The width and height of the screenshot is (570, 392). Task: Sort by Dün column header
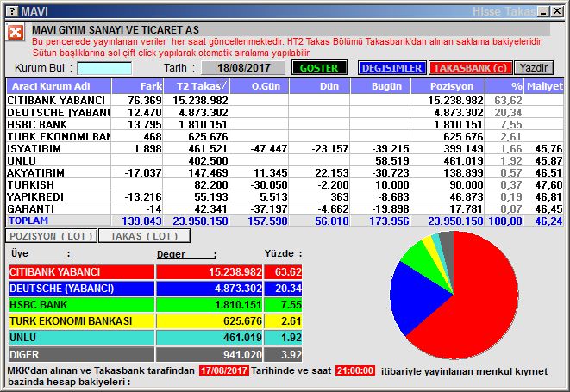click(319, 86)
